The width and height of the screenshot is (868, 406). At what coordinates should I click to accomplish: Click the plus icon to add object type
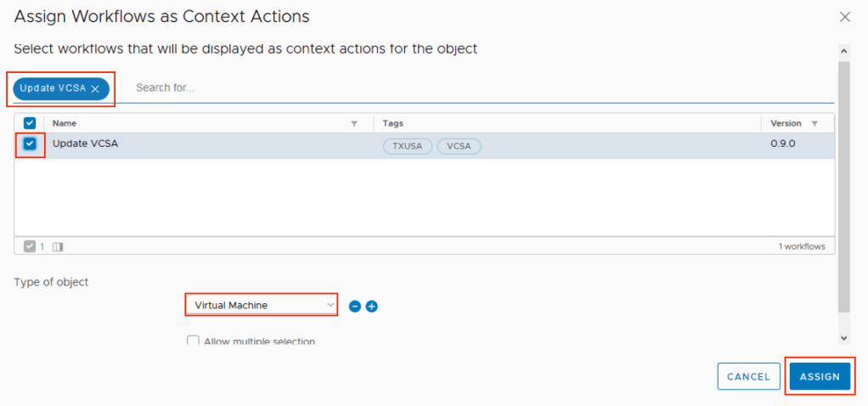point(371,306)
